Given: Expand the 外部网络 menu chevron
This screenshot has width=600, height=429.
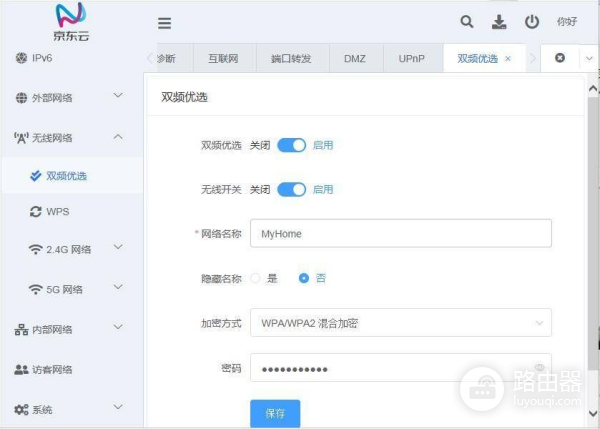Looking at the screenshot, I should tap(119, 95).
